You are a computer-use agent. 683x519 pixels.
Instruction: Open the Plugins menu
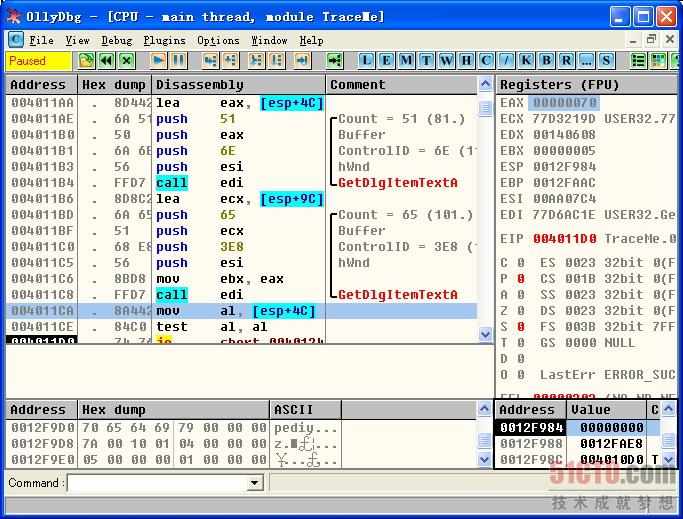165,41
